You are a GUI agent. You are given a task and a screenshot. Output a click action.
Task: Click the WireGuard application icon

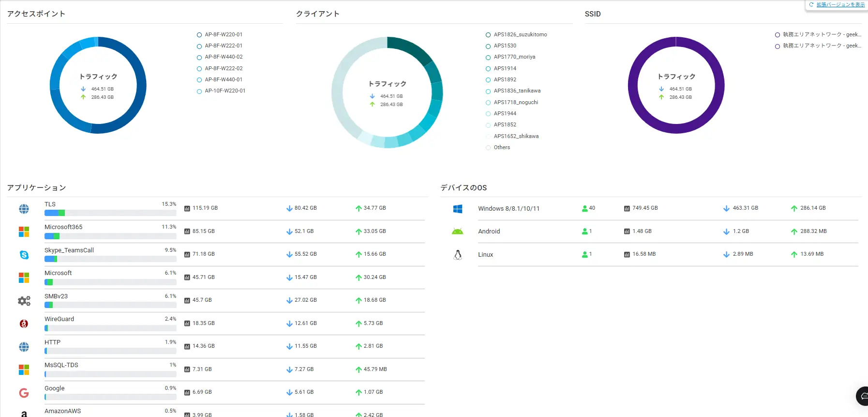pos(24,324)
